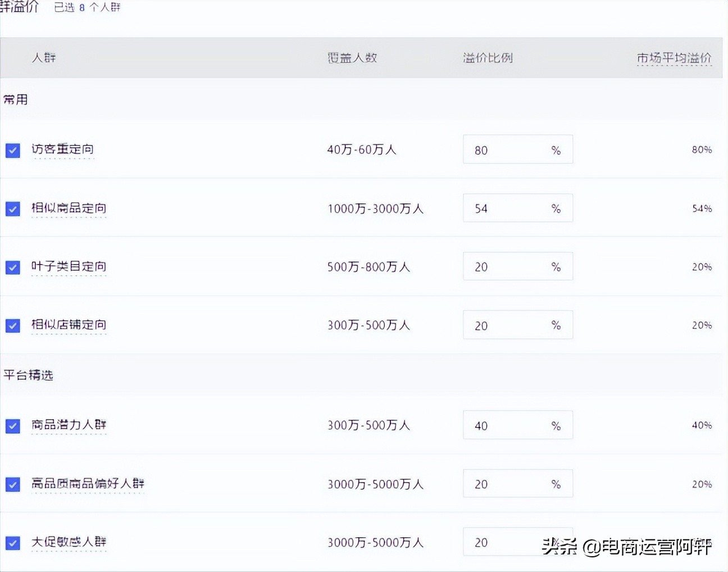This screenshot has height=572, width=728.
Task: Click the 覆盖人数 column header
Action: (x=352, y=57)
